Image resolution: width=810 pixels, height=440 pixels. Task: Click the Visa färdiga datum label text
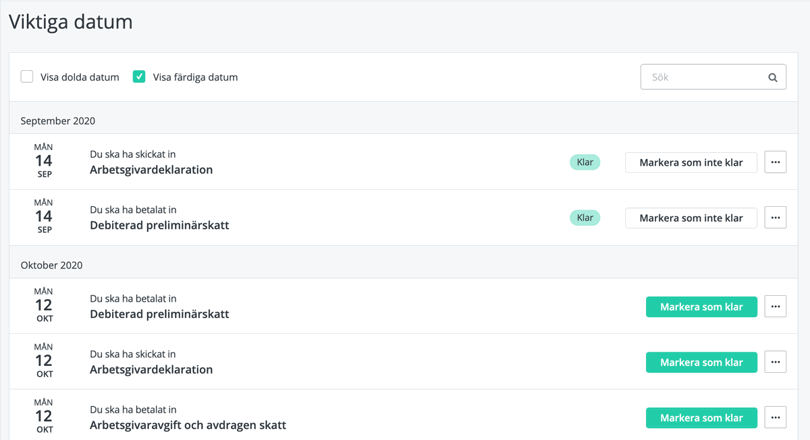[x=195, y=77]
